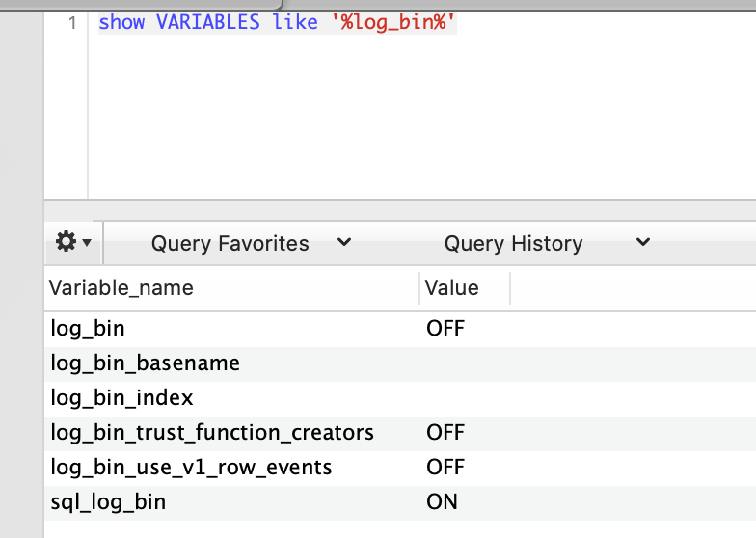The width and height of the screenshot is (756, 538).
Task: Open the gear actions menu
Action: [73, 243]
